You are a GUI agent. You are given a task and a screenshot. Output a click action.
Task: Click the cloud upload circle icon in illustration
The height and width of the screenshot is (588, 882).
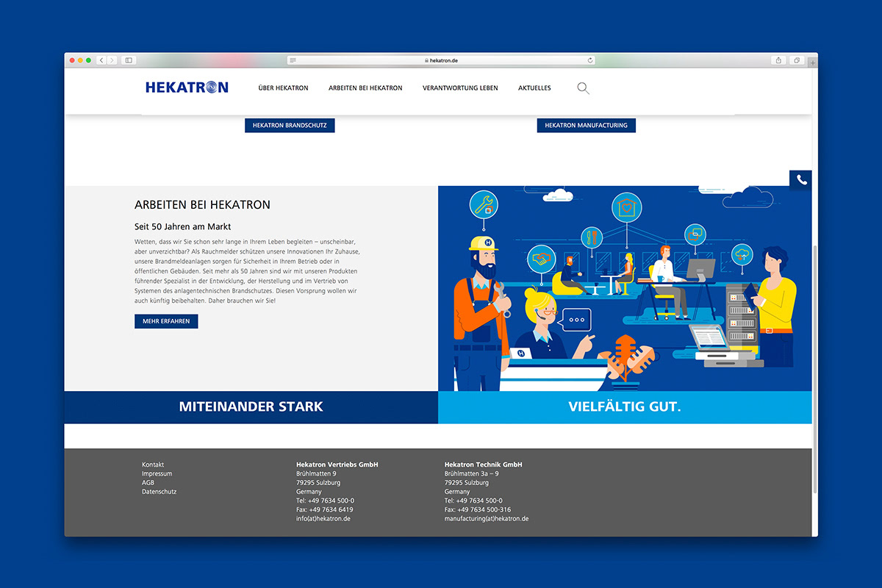pyautogui.click(x=742, y=255)
